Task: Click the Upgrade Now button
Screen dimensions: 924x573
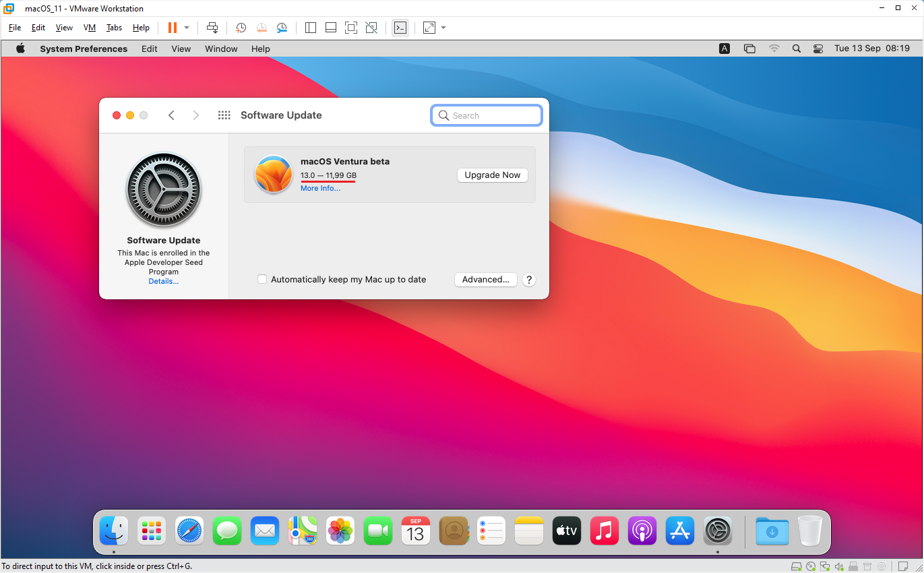Action: point(493,175)
